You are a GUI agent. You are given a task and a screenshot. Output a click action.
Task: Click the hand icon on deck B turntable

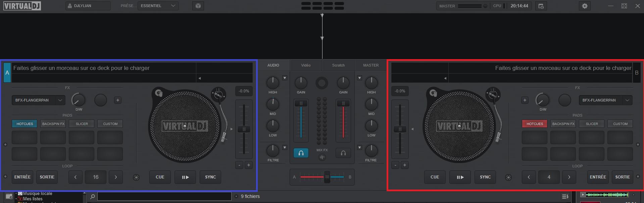(434, 93)
